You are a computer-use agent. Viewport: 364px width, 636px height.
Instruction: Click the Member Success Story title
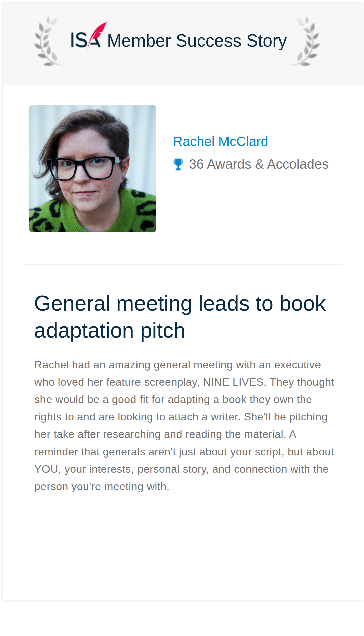197,41
